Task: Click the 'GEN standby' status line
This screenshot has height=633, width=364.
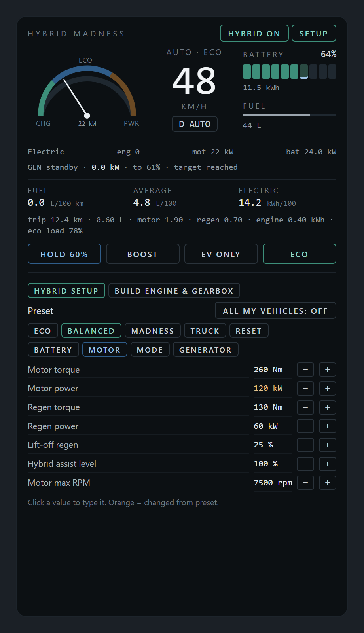Action: point(133,167)
